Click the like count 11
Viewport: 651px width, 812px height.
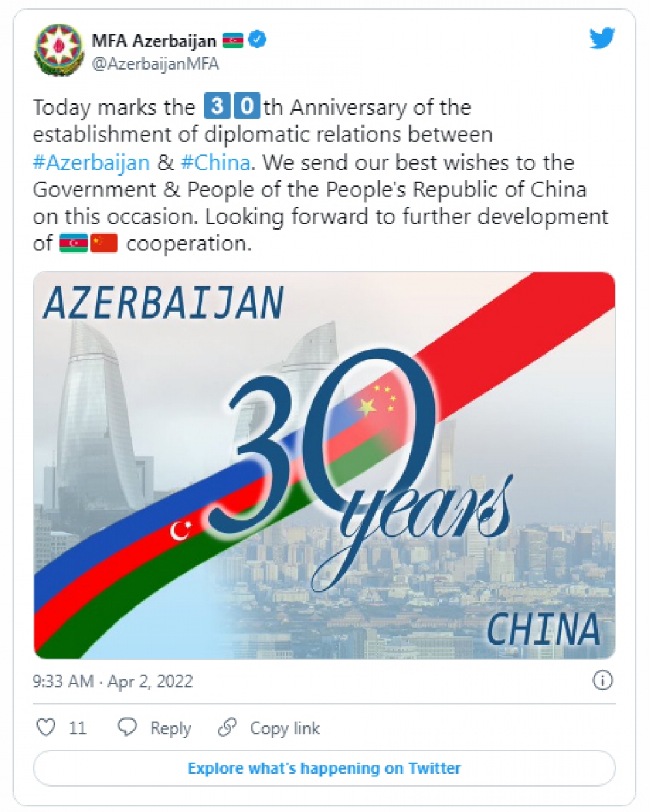pyautogui.click(x=77, y=727)
